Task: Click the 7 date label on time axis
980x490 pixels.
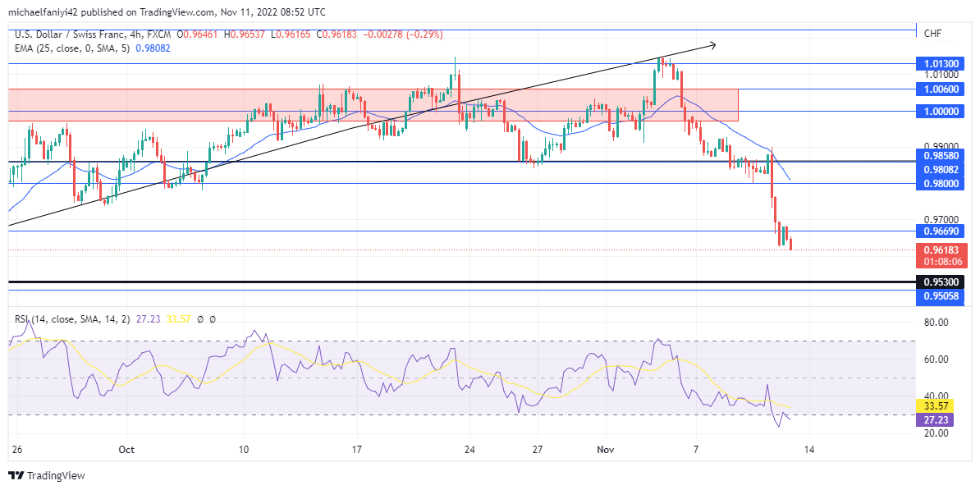Action: pyautogui.click(x=696, y=450)
